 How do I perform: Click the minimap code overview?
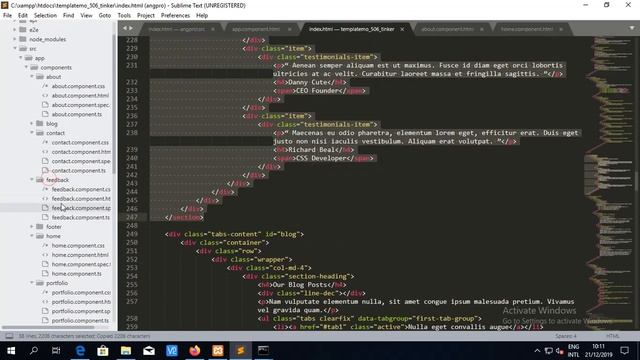[x=608, y=183]
